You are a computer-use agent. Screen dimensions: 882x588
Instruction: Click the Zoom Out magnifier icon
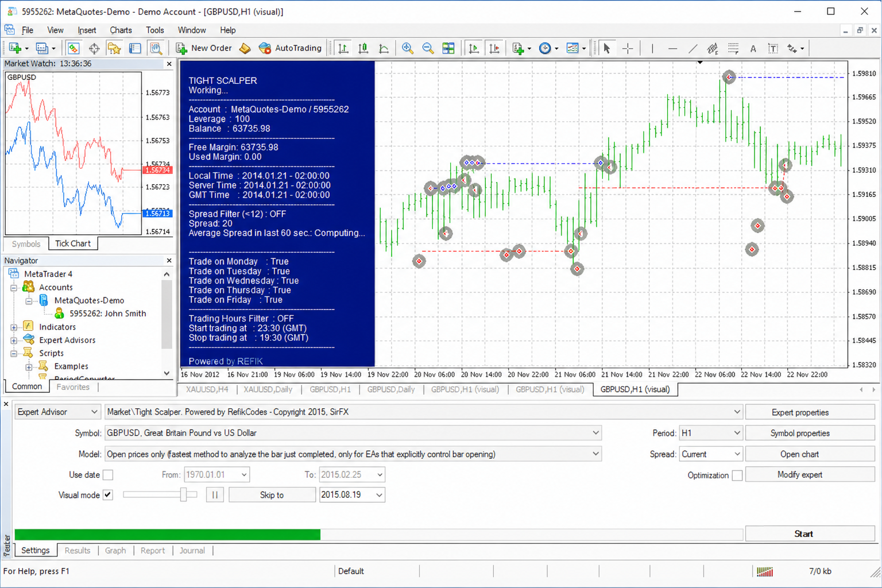pos(428,48)
